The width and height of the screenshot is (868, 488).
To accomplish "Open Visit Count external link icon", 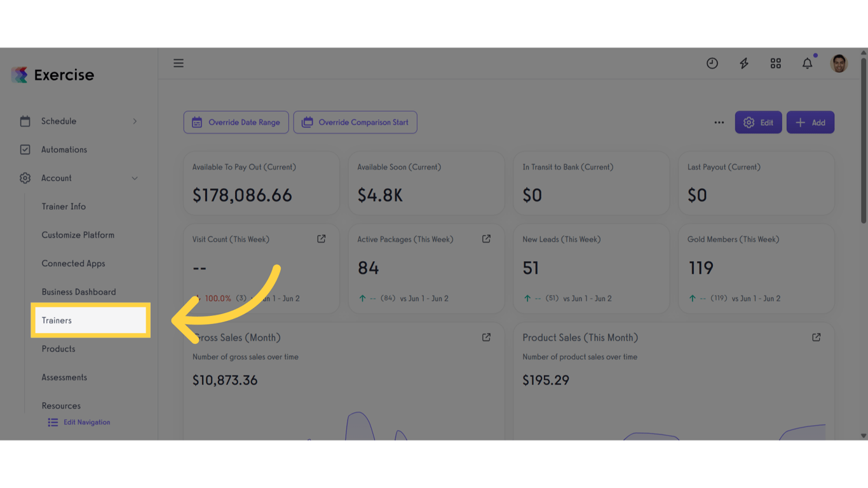I will tap(322, 239).
